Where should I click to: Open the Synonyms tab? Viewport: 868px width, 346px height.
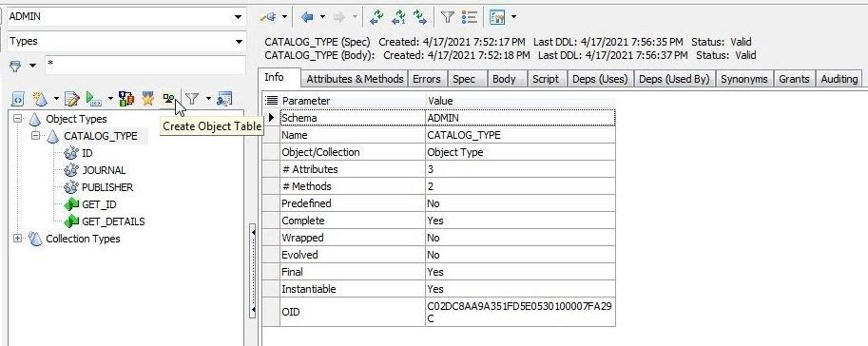[x=744, y=79]
